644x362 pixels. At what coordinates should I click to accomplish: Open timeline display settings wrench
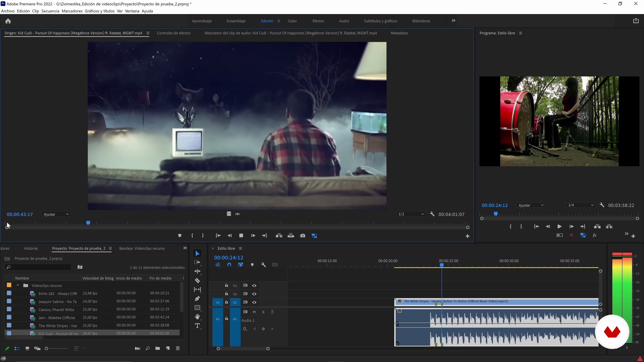(263, 265)
